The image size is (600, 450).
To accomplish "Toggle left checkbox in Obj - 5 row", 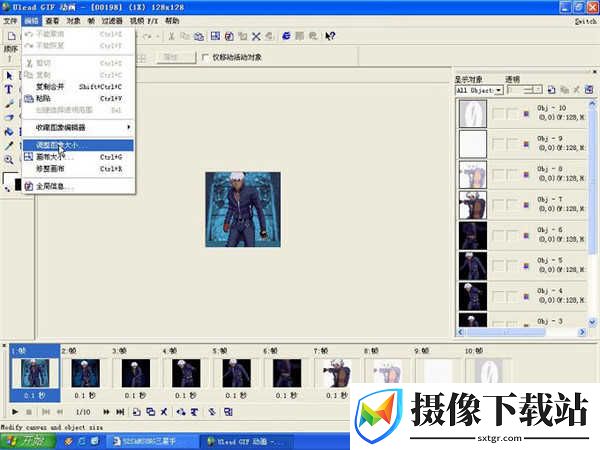I will pos(498,266).
